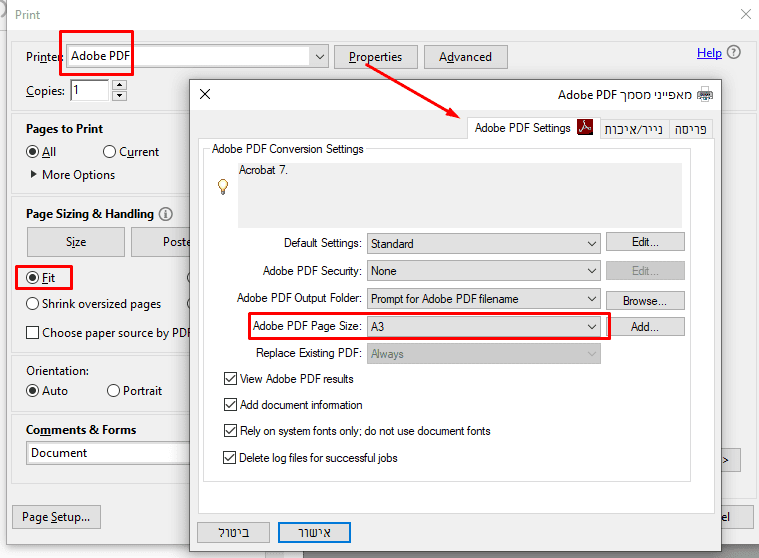Select Shrink oversized pages option
This screenshot has width=759, height=558.
32,304
